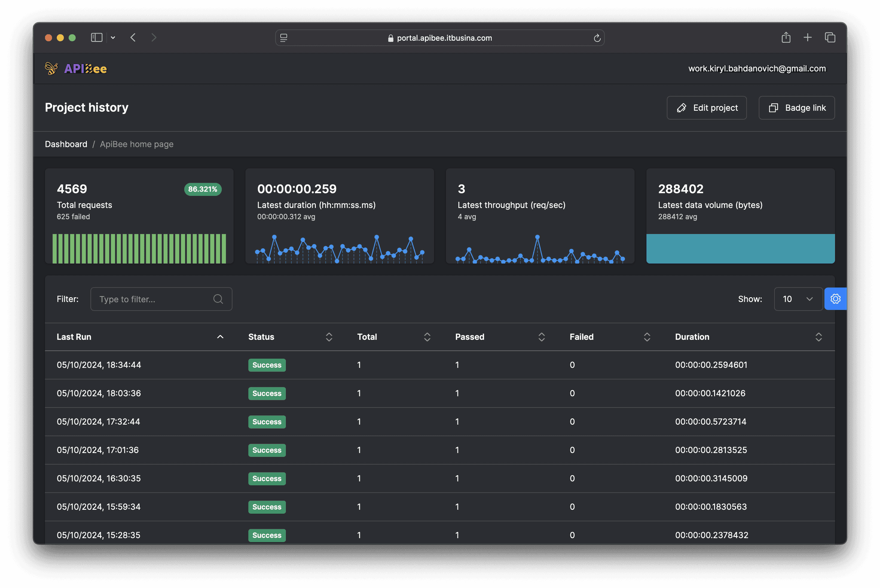Select the run at 05/10/2024, 18:03:36
Viewport: 880px width, 588px height.
(x=440, y=393)
